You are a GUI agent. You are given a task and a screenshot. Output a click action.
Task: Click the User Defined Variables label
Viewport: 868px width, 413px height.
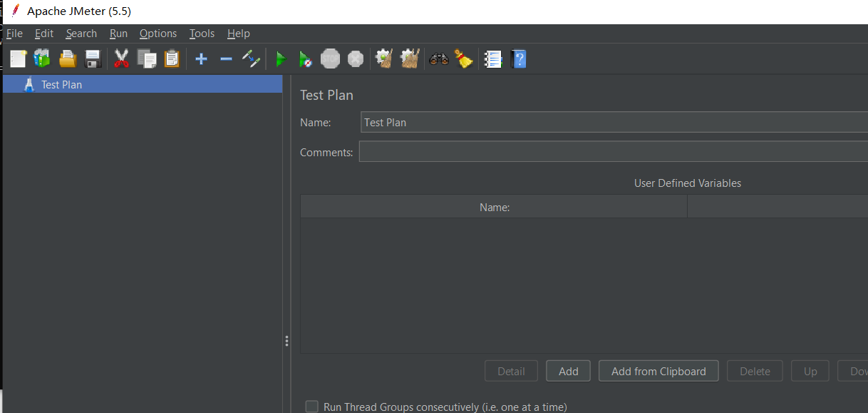point(688,183)
